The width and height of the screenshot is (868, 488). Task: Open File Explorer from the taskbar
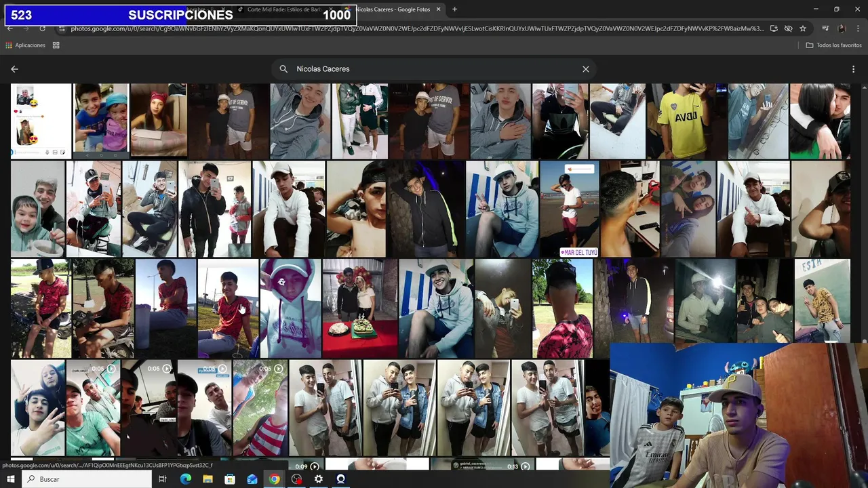[208, 479]
